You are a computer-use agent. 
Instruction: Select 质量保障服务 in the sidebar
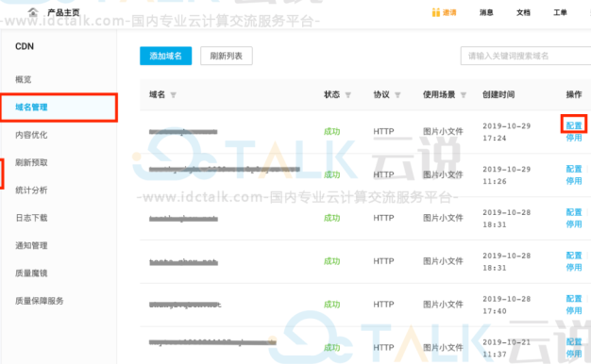40,301
